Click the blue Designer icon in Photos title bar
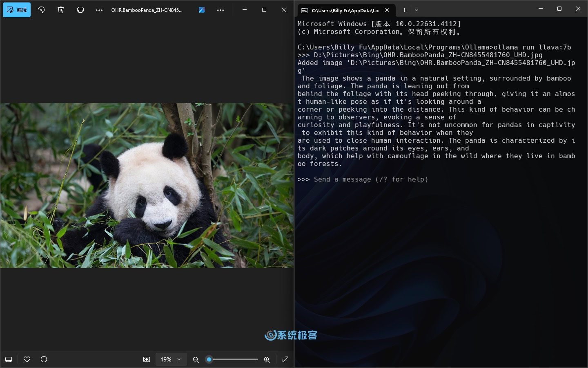588x368 pixels. click(202, 10)
